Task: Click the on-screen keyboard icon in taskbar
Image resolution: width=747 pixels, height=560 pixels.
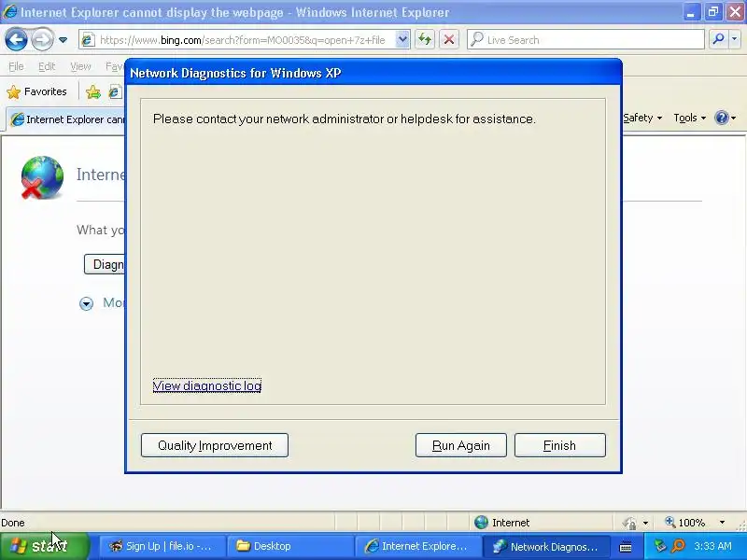Action: (x=626, y=548)
